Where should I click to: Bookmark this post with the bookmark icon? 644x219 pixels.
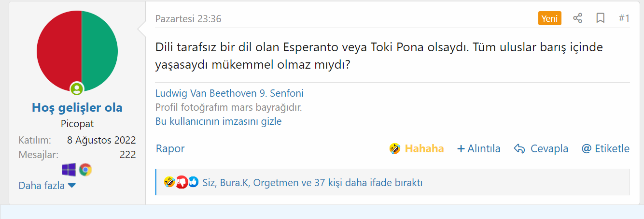[x=601, y=18]
